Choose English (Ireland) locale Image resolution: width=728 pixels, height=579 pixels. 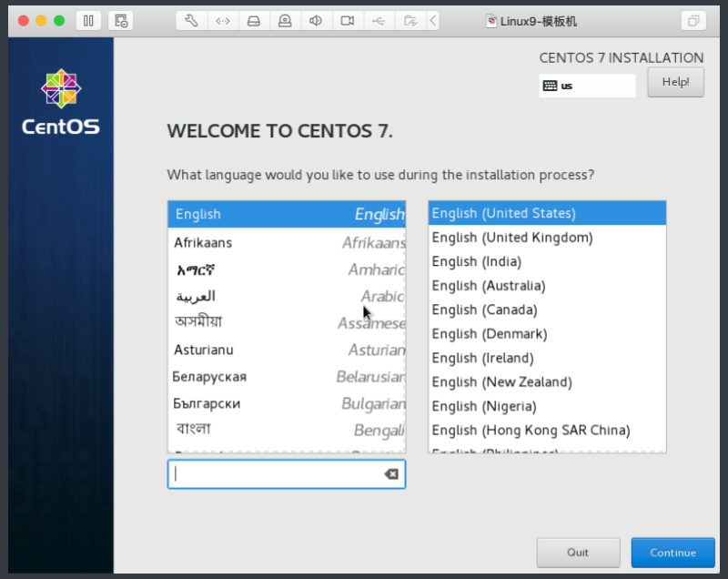[547, 358]
